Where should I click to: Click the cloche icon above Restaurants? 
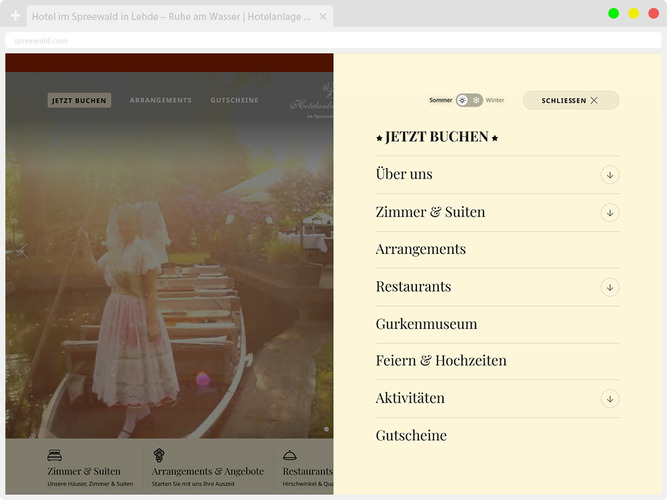290,455
